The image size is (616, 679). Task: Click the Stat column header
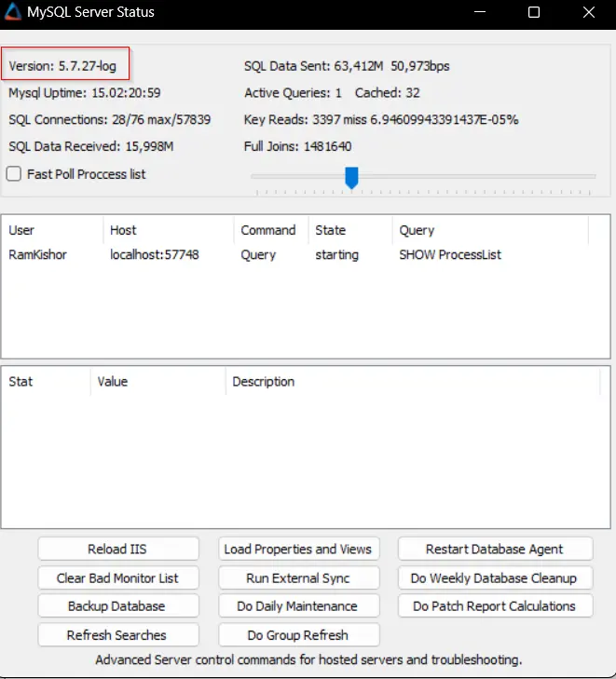[x=47, y=382]
